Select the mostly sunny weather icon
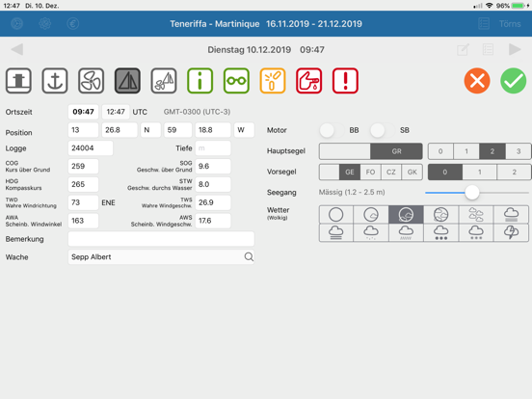This screenshot has width=532, height=399. [371, 214]
